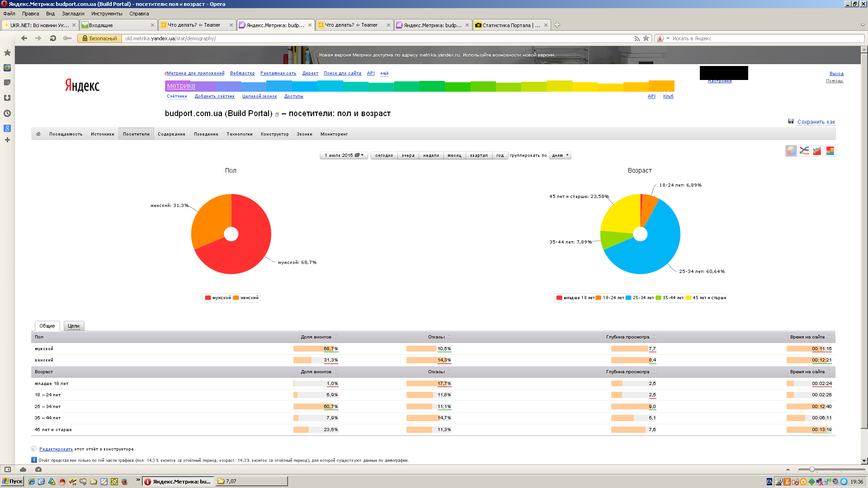Click the Windows Пуск start button
This screenshot has width=868, height=488.
coord(13,481)
